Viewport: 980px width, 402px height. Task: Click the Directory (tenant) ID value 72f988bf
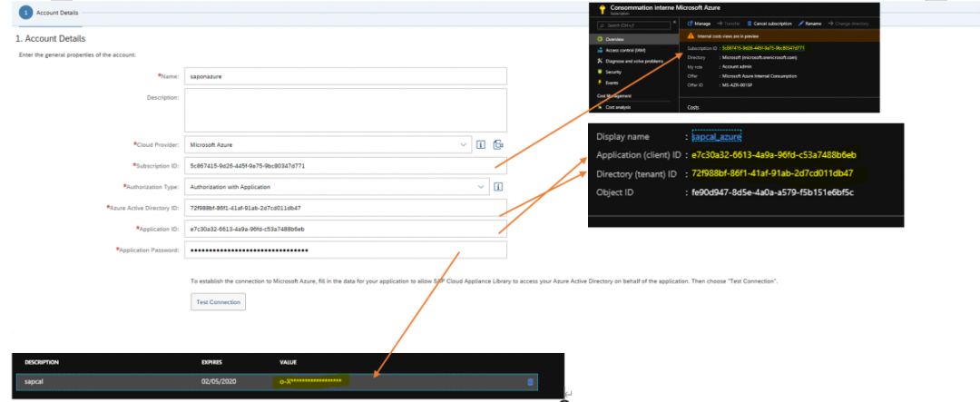tap(772, 173)
